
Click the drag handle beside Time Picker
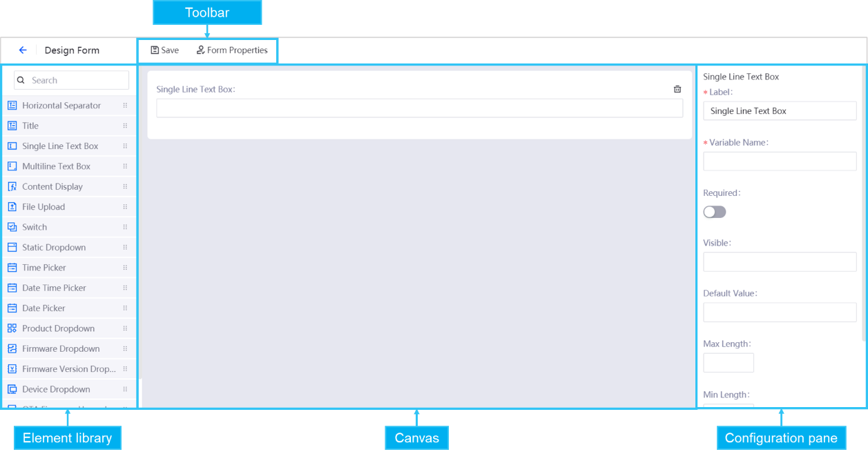(x=125, y=268)
